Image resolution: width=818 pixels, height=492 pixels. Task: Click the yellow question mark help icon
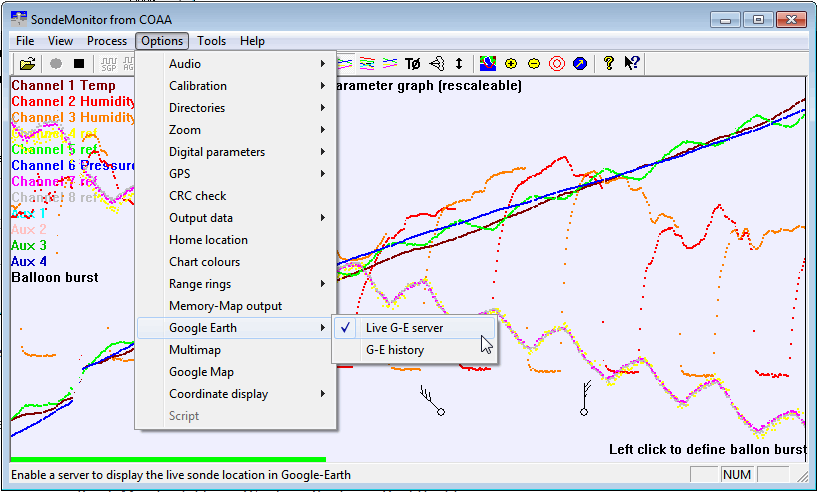608,63
